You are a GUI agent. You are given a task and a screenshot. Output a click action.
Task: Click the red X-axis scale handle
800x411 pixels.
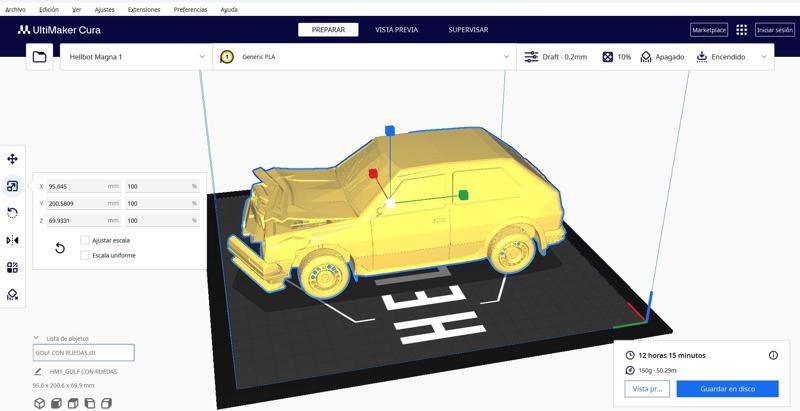tap(373, 173)
